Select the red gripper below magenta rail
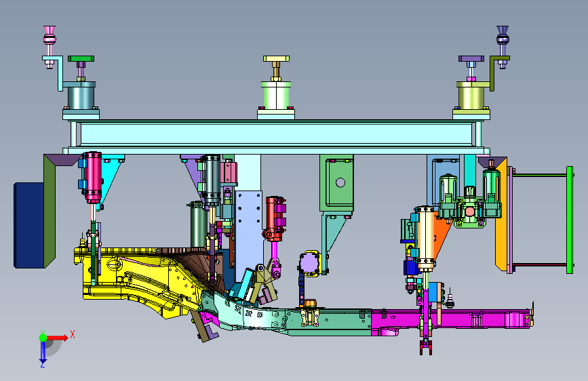Image resolution: width=588 pixels, height=381 pixels. 426,348
